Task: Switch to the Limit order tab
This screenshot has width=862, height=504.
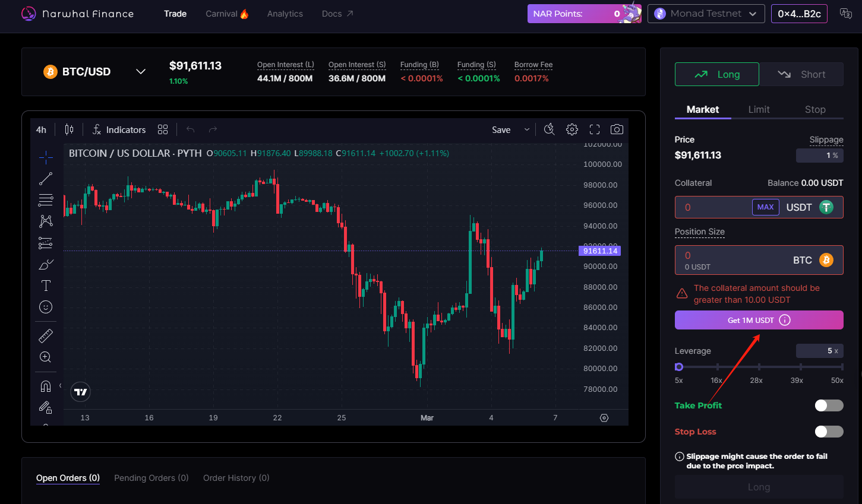Action: 759,109
